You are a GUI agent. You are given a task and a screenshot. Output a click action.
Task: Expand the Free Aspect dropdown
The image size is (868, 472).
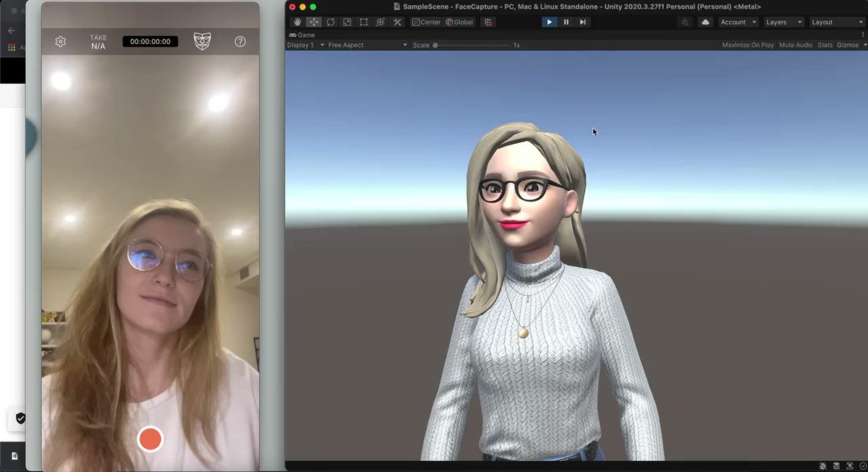[x=367, y=45]
